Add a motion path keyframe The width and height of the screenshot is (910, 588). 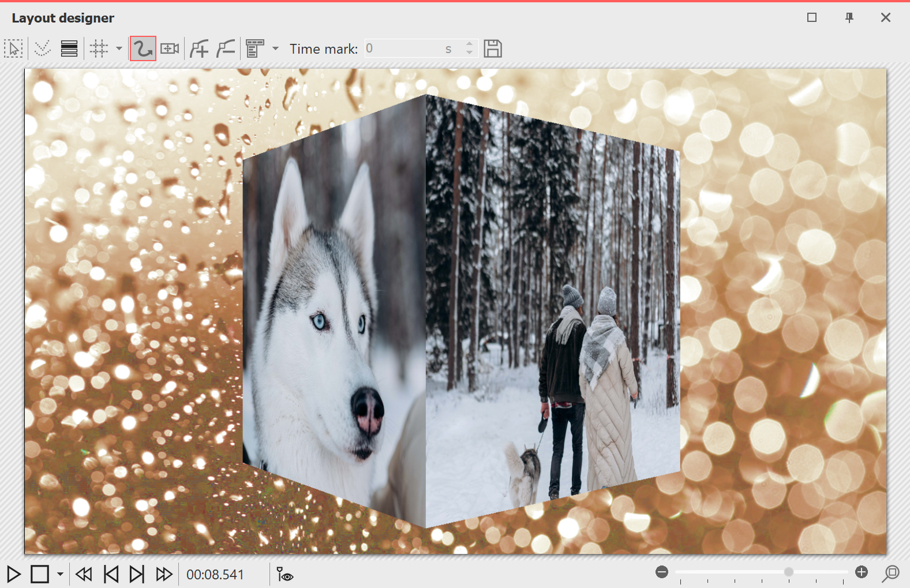point(199,48)
